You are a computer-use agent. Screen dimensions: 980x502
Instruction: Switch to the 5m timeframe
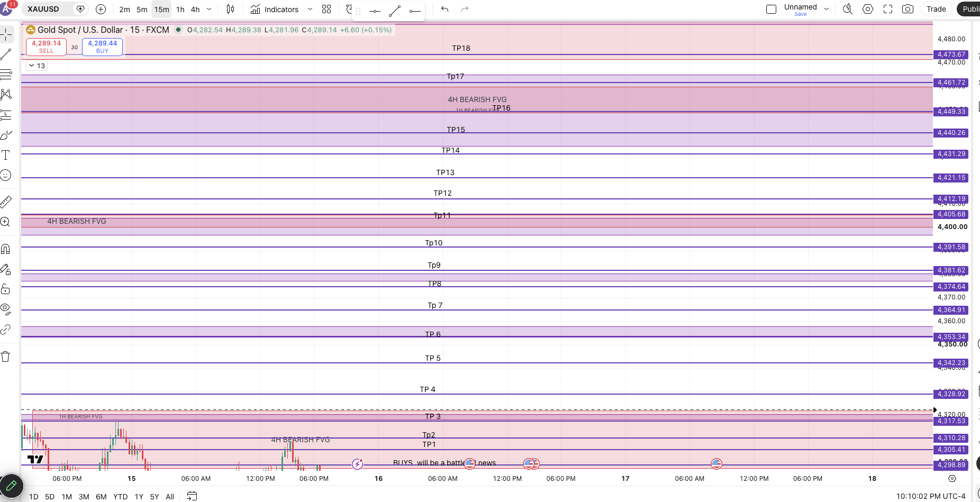tap(142, 10)
